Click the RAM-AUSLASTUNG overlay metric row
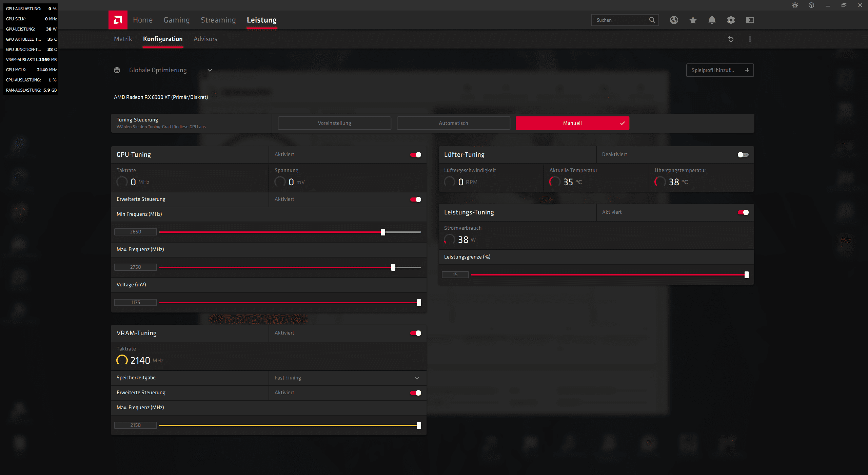 [31, 90]
